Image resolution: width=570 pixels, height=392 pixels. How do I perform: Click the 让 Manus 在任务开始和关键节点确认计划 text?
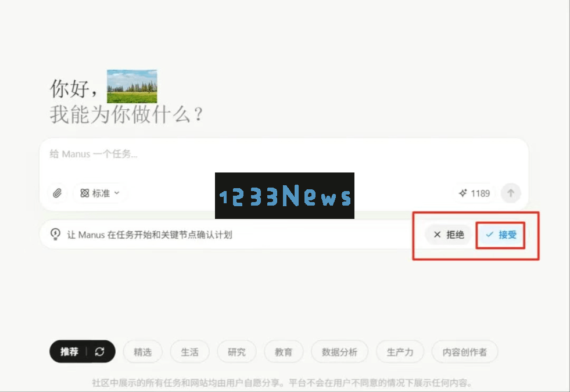click(149, 235)
